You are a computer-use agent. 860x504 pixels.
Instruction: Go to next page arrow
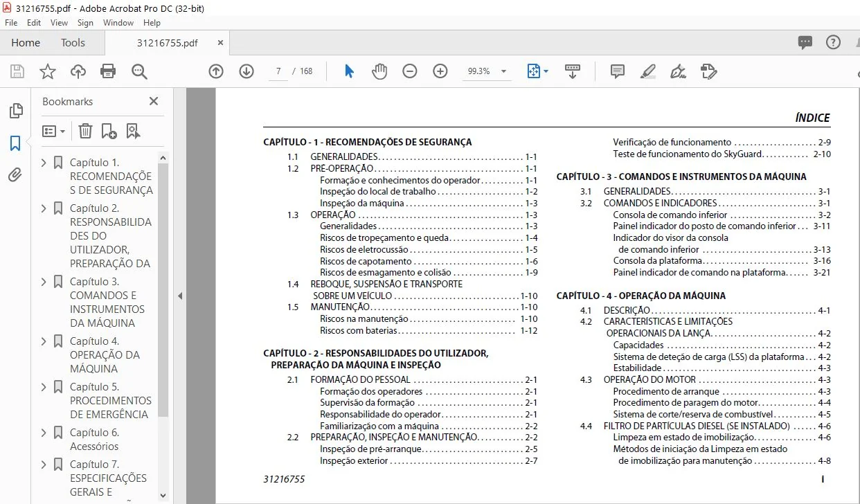click(x=247, y=71)
